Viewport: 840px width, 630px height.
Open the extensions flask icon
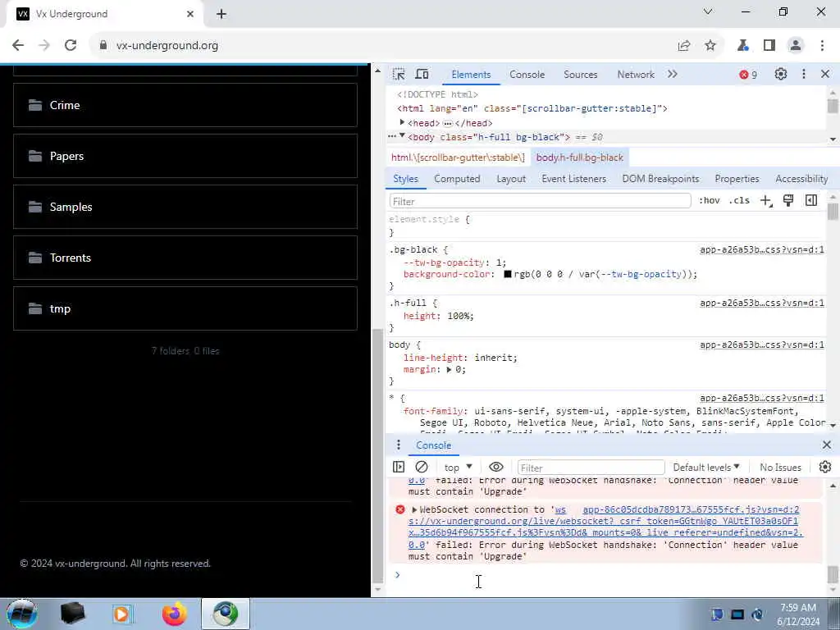point(743,46)
